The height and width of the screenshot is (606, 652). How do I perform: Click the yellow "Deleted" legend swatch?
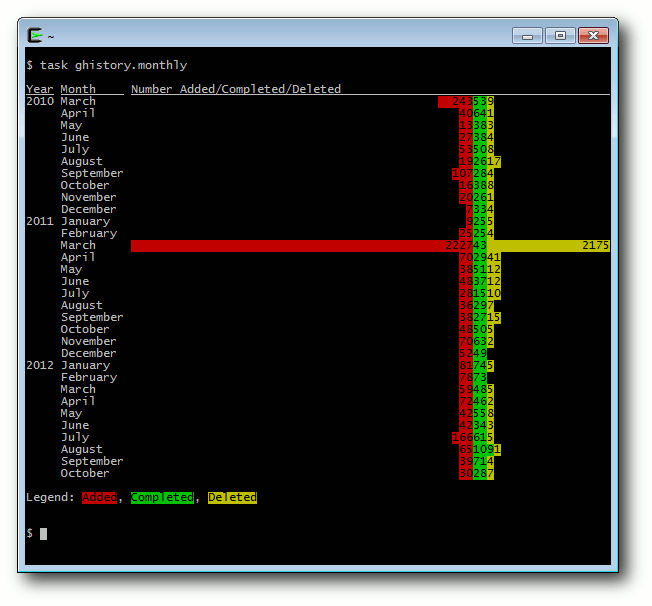click(x=232, y=497)
